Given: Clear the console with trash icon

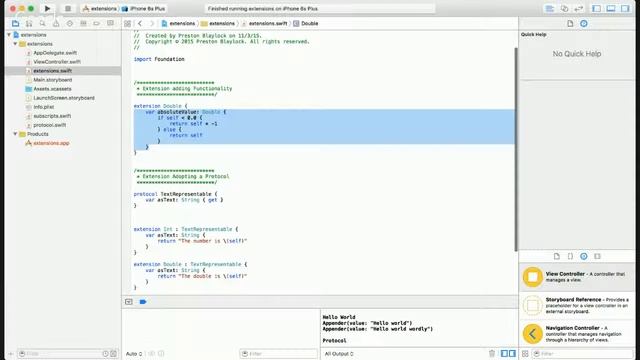Looking at the screenshot, I should [492, 353].
